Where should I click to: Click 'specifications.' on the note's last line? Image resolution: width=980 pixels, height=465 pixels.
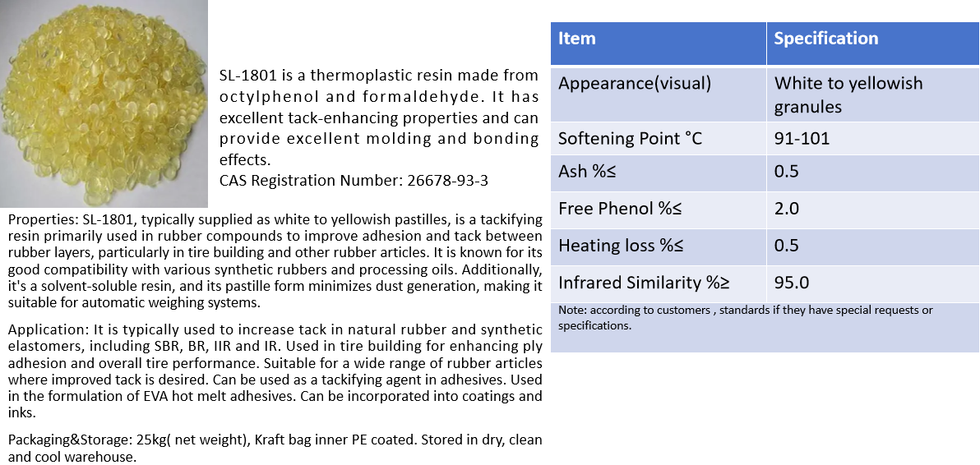[594, 325]
